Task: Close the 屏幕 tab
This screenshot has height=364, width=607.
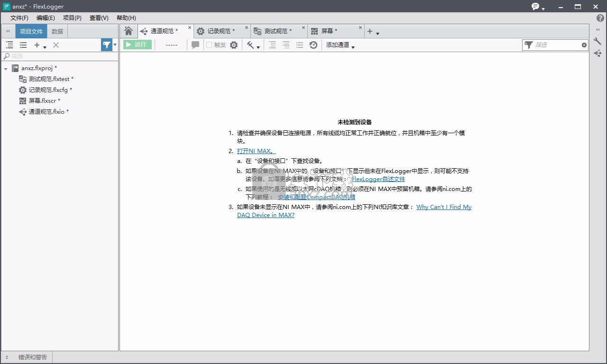Action: [x=360, y=28]
